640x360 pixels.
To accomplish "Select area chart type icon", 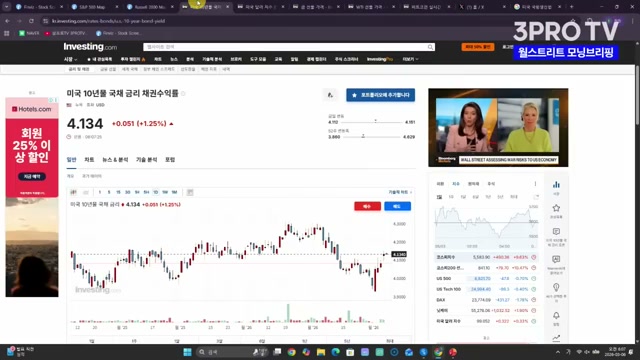I will 86,192.
